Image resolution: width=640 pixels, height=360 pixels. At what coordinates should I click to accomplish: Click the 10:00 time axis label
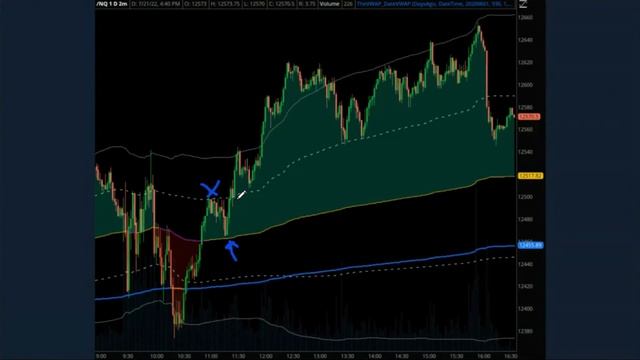click(157, 356)
